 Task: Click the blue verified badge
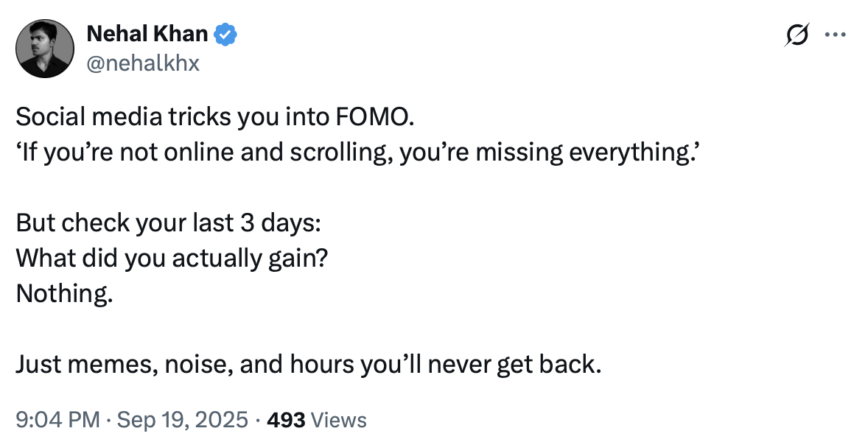(225, 34)
